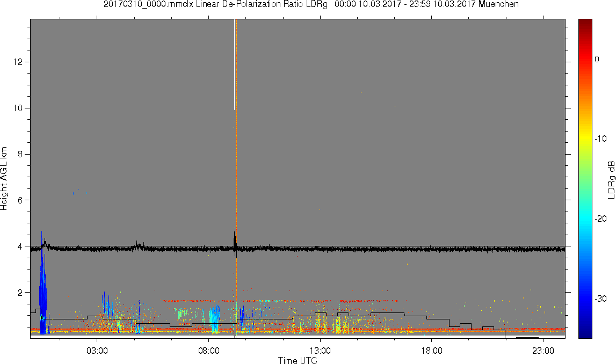The width and height of the screenshot is (616, 364).
Task: Click the -10 dB colorbar label
Action: (x=600, y=139)
